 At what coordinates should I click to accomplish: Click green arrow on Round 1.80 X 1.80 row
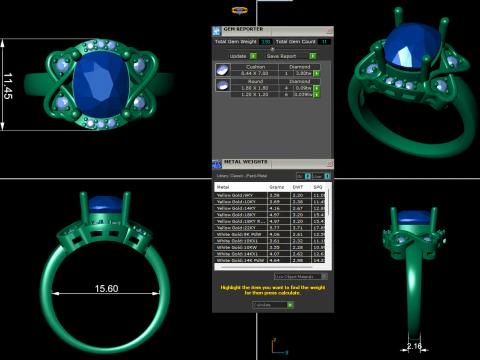click(x=317, y=88)
